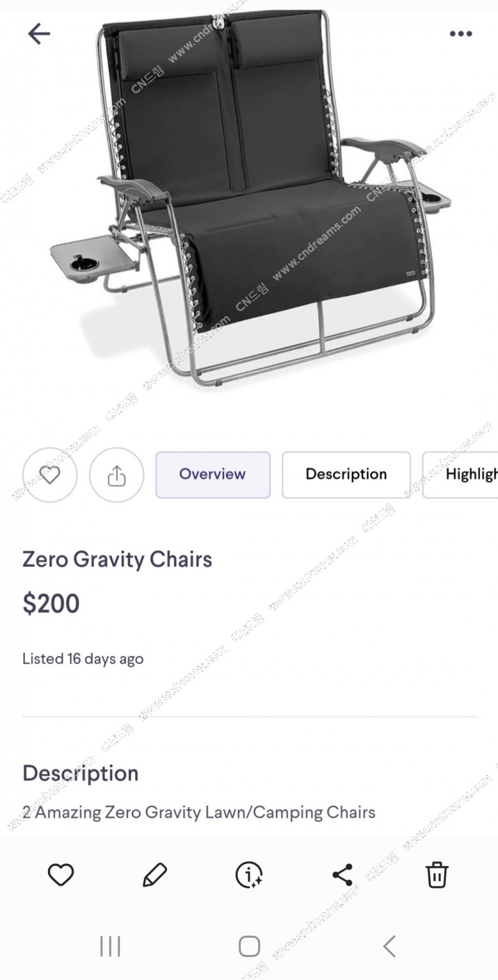Toggle favorite heart in bottom toolbar

[x=61, y=875]
